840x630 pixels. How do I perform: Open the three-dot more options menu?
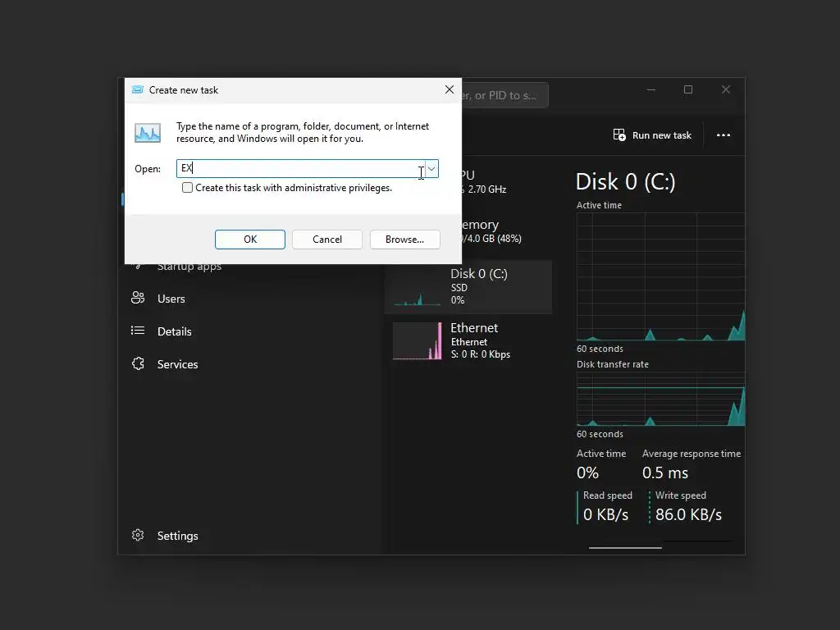tap(724, 135)
